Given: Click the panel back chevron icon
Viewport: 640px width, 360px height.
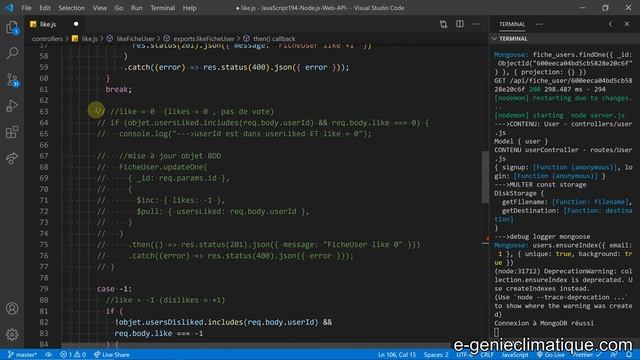Looking at the screenshot, I should pyautogui.click(x=611, y=24).
